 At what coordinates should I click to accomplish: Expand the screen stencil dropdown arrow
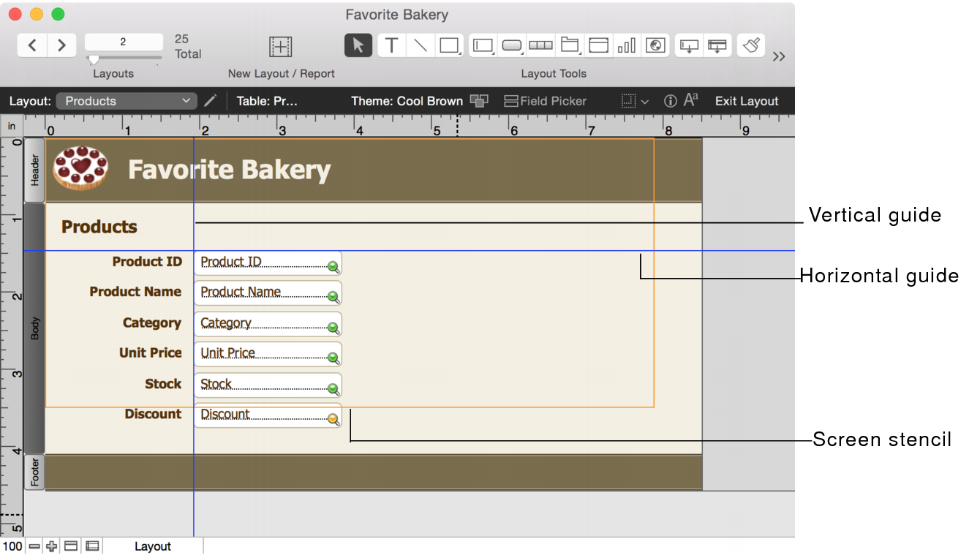tap(645, 102)
